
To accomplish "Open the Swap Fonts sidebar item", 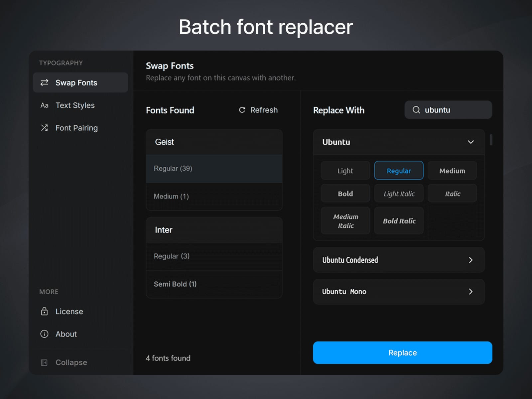I will click(80, 82).
